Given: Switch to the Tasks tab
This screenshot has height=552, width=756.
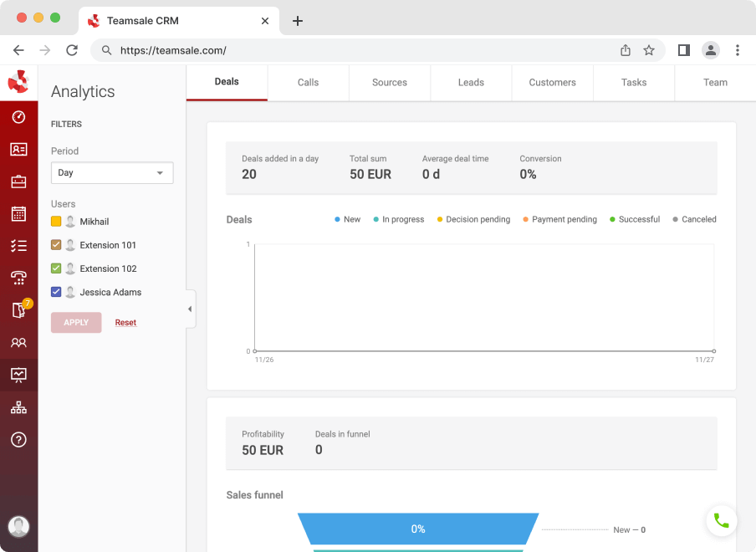Looking at the screenshot, I should [x=634, y=83].
